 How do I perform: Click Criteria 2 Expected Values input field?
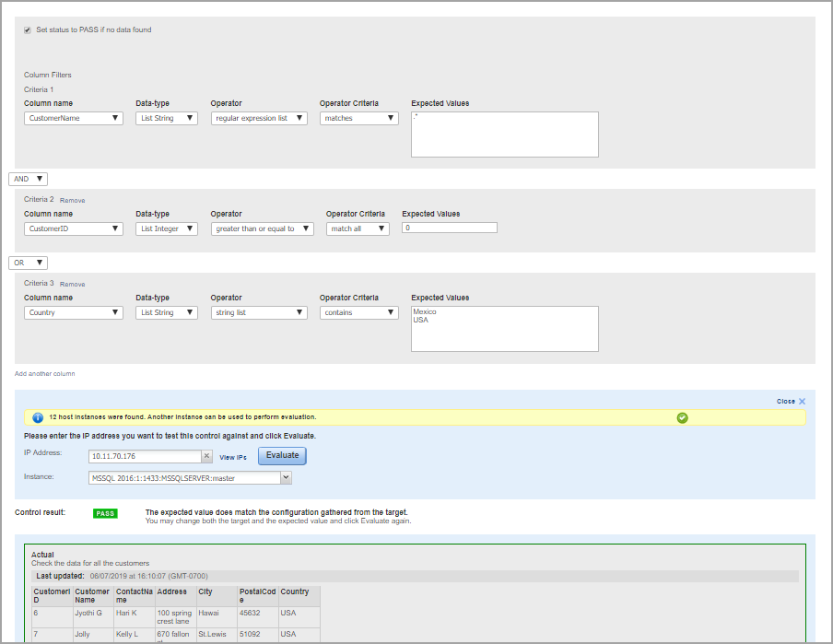[450, 228]
